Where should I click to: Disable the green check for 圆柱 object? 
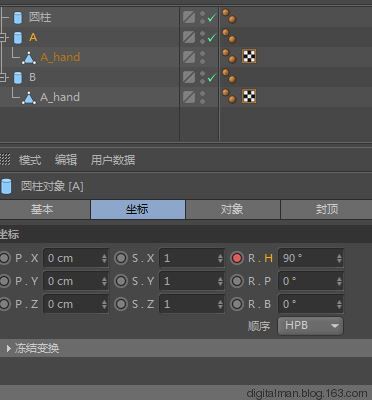(212, 18)
